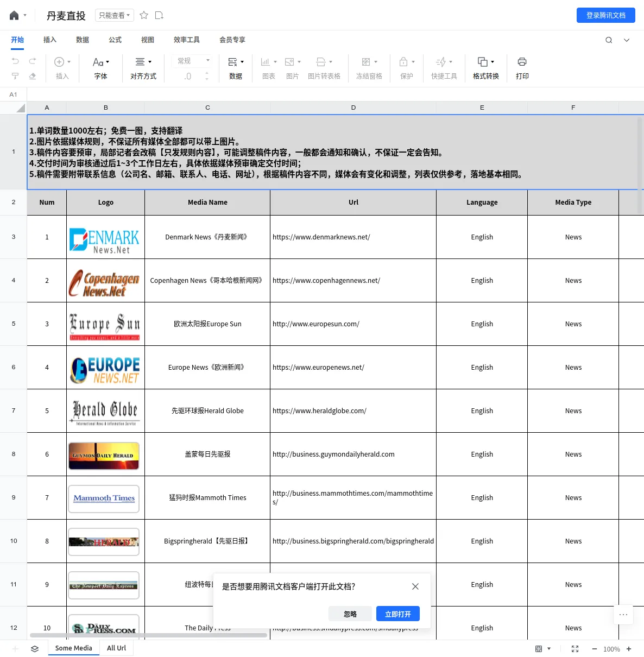Viewport: 644px width, 657px height.
Task: Open the 图片 image tool
Action: [293, 68]
